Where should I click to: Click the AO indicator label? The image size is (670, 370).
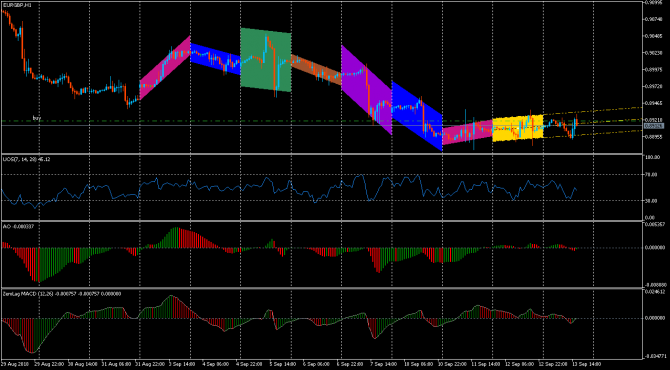coord(18,226)
